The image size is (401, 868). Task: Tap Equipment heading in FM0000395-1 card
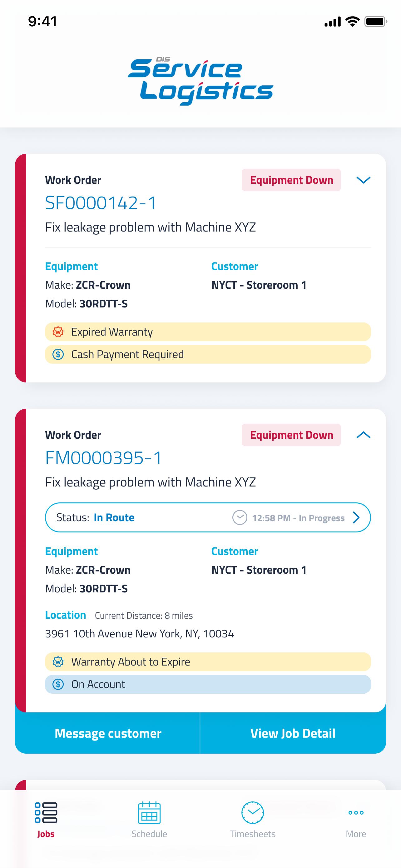click(72, 551)
